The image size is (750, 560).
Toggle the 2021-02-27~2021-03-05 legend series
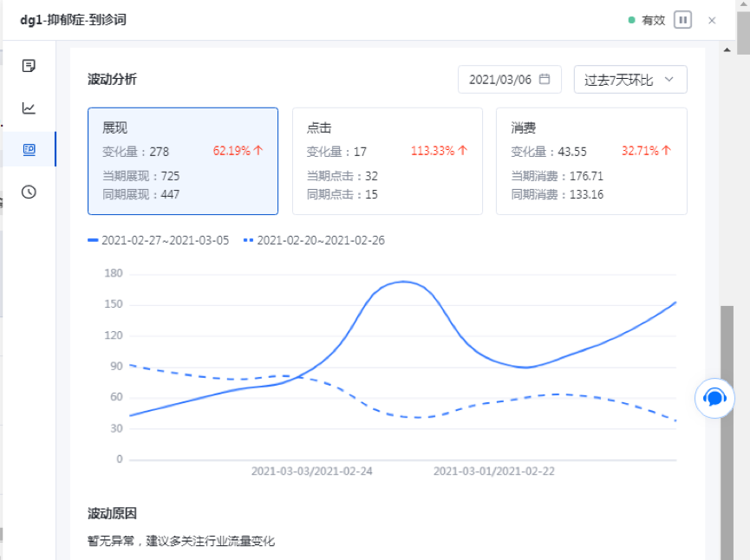click(x=159, y=240)
